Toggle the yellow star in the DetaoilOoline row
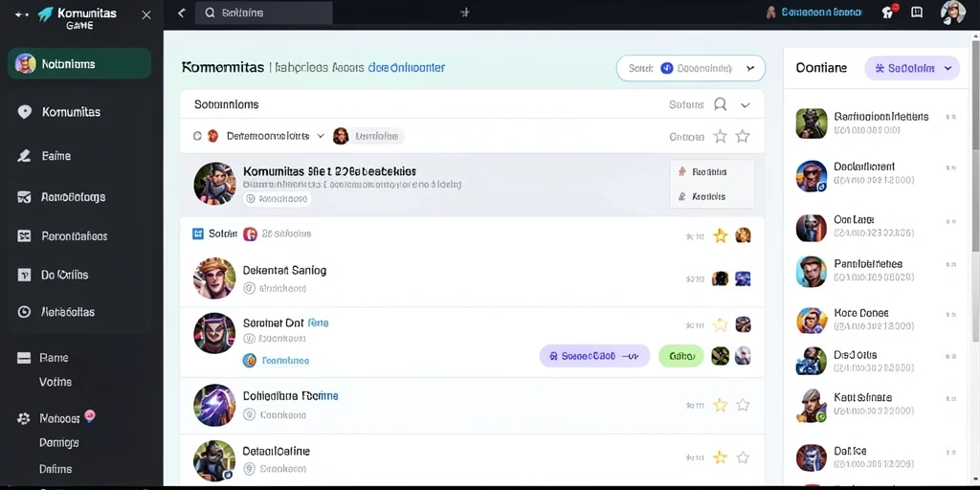The width and height of the screenshot is (980, 490). [721, 457]
